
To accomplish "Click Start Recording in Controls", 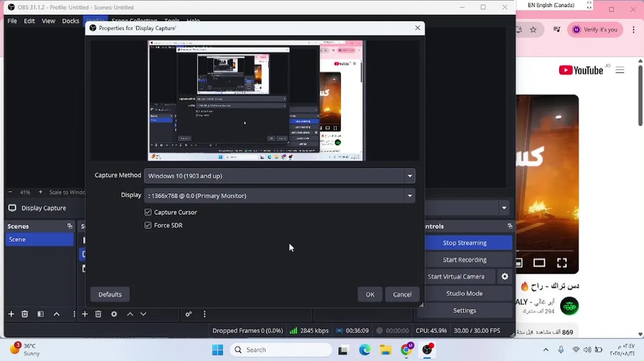I will coord(465,260).
